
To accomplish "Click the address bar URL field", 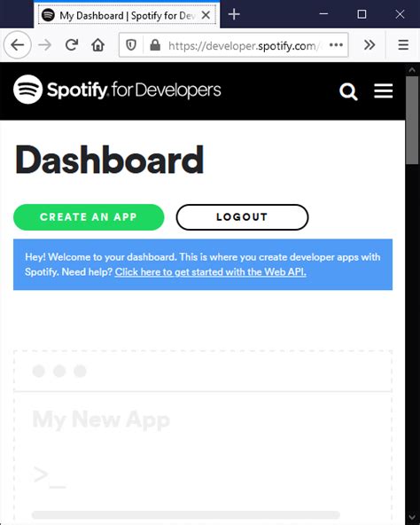I will [x=245, y=45].
